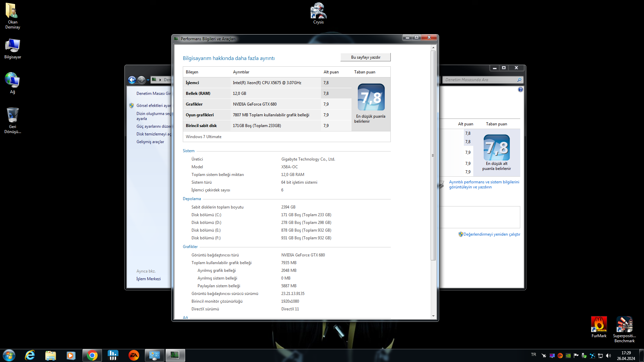
Task: Open 'Gelişmiş araçlar' sidebar link
Action: (150, 142)
